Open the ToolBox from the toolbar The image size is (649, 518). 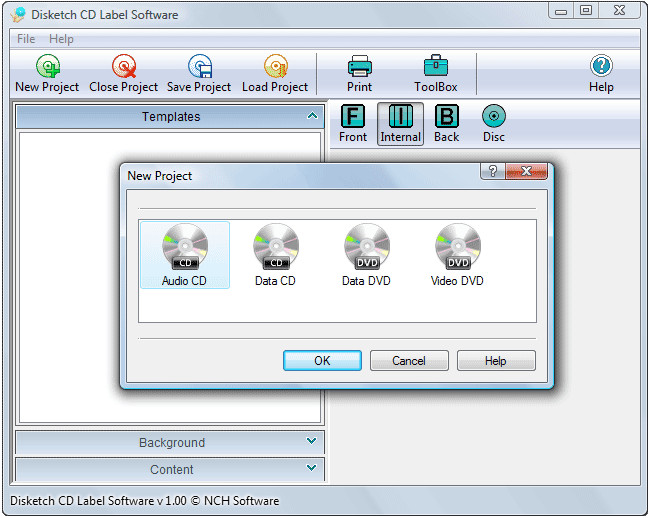[x=436, y=74]
